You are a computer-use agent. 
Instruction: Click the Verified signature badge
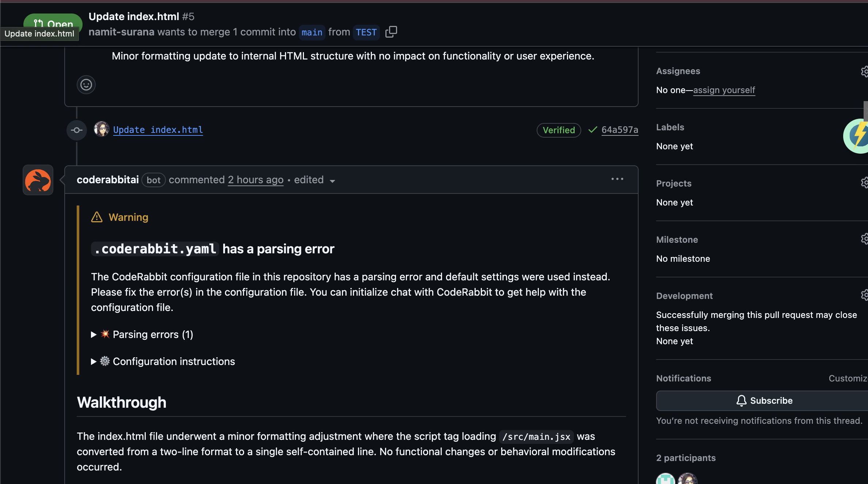[x=559, y=130]
